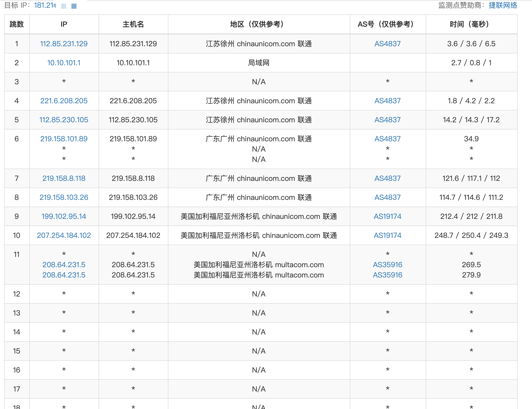Open hop 4 IP 221.6.208.205
The width and height of the screenshot is (532, 409).
(64, 101)
